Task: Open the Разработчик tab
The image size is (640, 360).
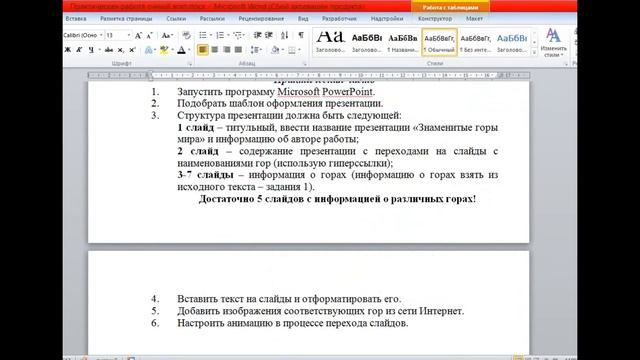Action: (x=339, y=19)
